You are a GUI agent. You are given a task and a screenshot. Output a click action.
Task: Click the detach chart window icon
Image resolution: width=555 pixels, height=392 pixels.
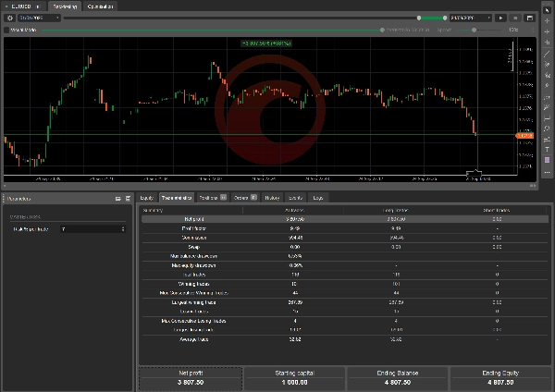[x=529, y=18]
